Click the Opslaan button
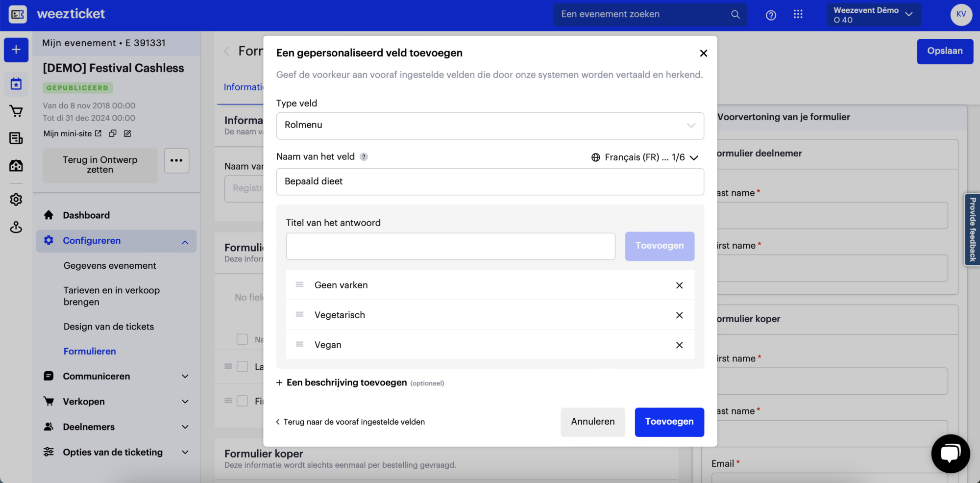Viewport: 980px width, 483px height. click(x=945, y=51)
